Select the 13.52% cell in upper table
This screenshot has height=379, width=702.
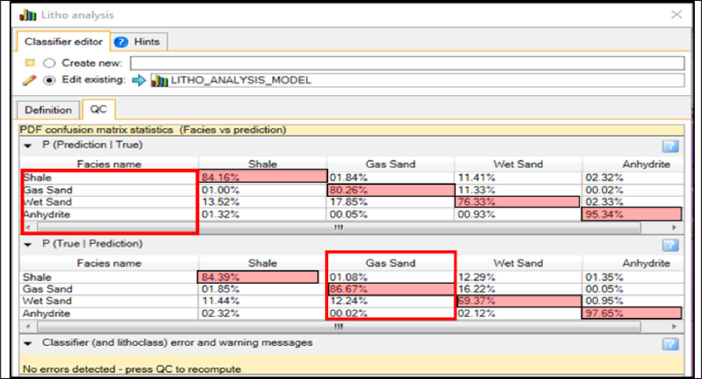(263, 202)
